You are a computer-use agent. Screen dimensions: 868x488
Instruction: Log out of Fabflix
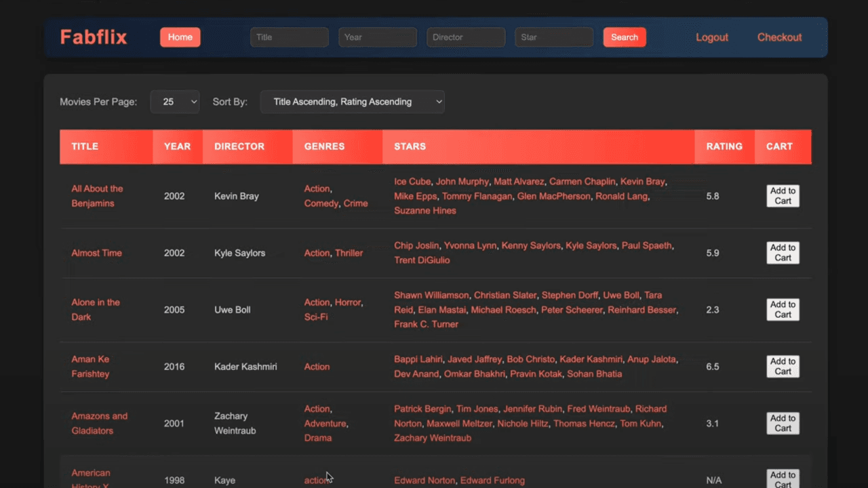coord(711,37)
